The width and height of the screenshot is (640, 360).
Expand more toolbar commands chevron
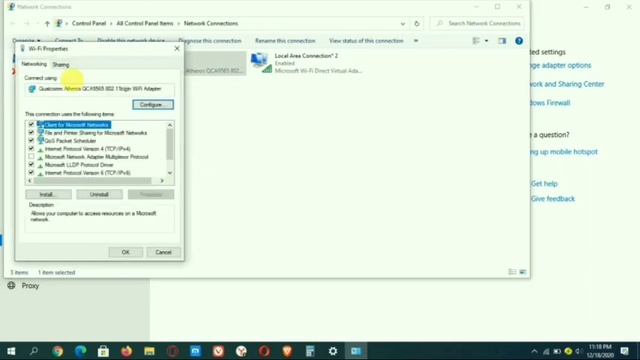click(416, 41)
